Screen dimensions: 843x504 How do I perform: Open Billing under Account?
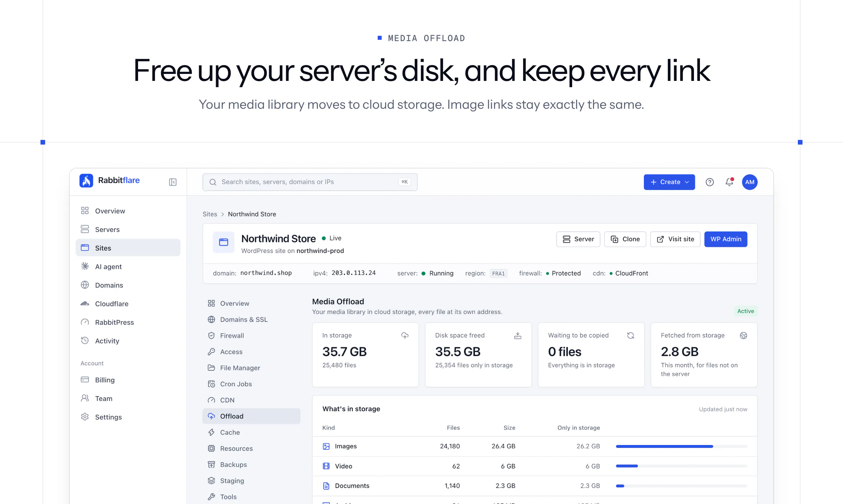pyautogui.click(x=128, y=380)
